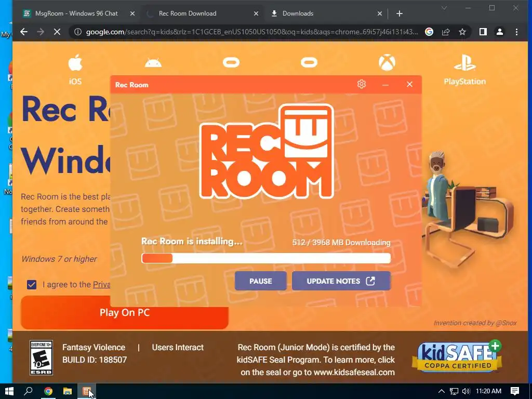532x399 pixels.
Task: Click the Rec Room logo in installer
Action: click(x=267, y=151)
